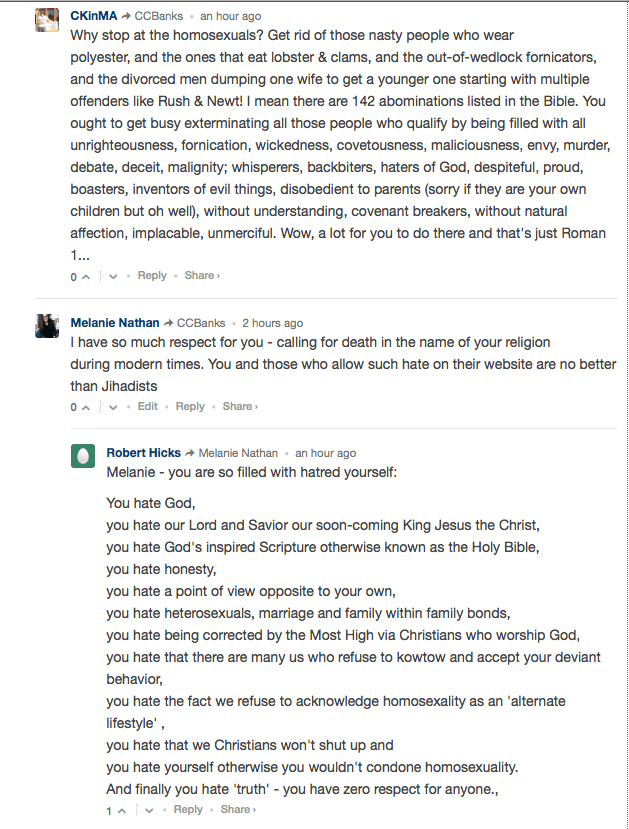
Task: Edit Melanie Nathan's comment
Action: [x=148, y=406]
